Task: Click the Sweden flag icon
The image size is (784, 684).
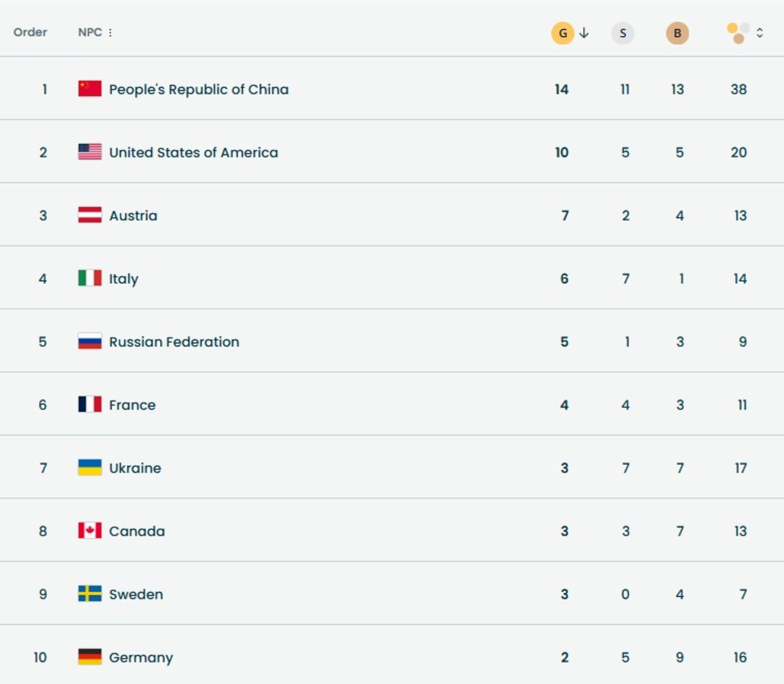Action: tap(90, 594)
